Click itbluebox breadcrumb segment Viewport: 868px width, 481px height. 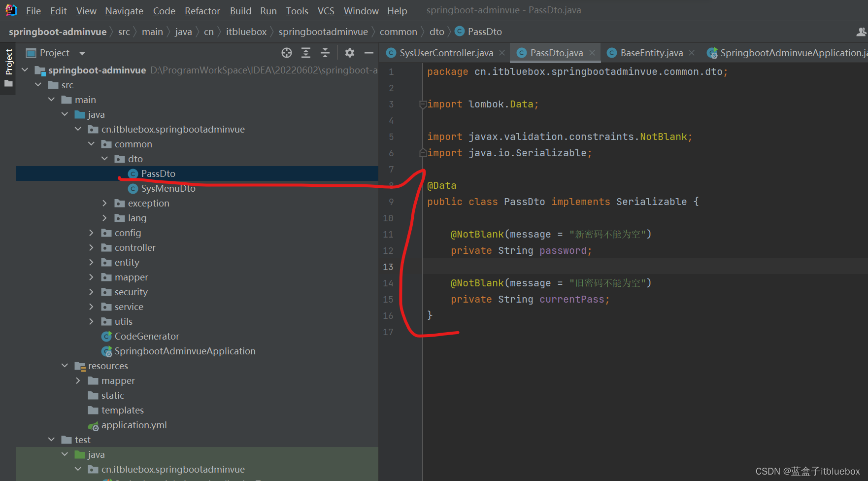[246, 32]
